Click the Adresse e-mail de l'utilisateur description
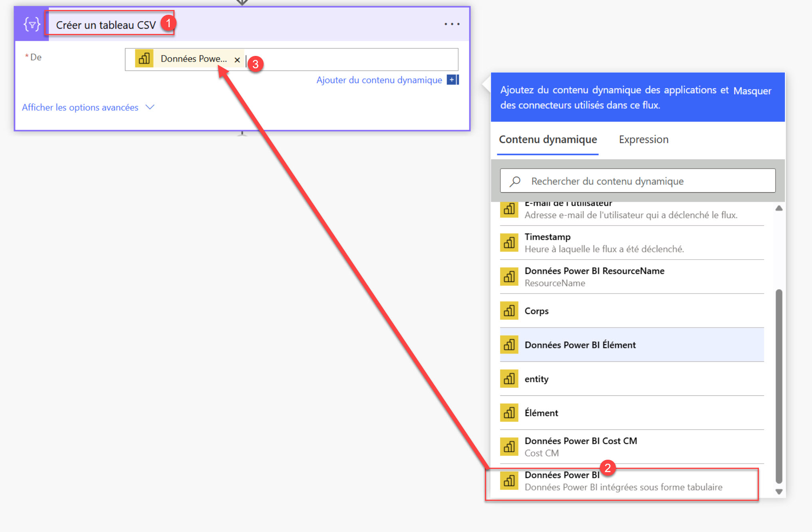The image size is (812, 532). click(631, 215)
